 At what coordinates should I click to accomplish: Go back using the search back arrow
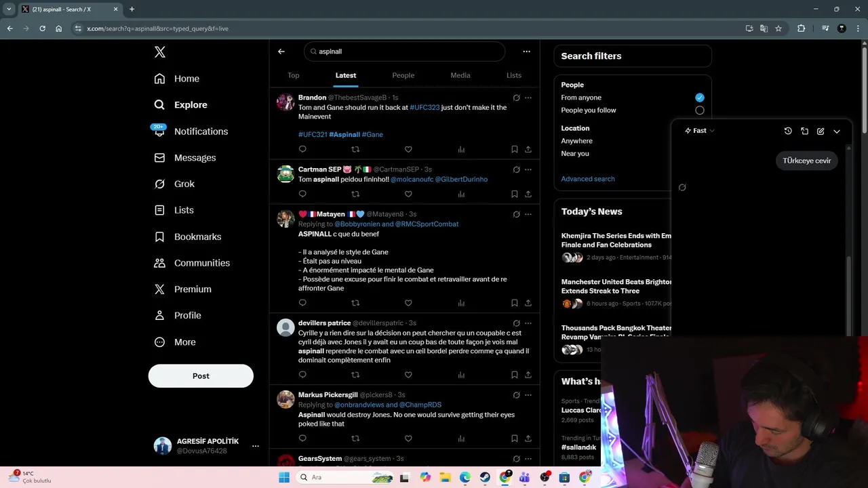tap(281, 52)
